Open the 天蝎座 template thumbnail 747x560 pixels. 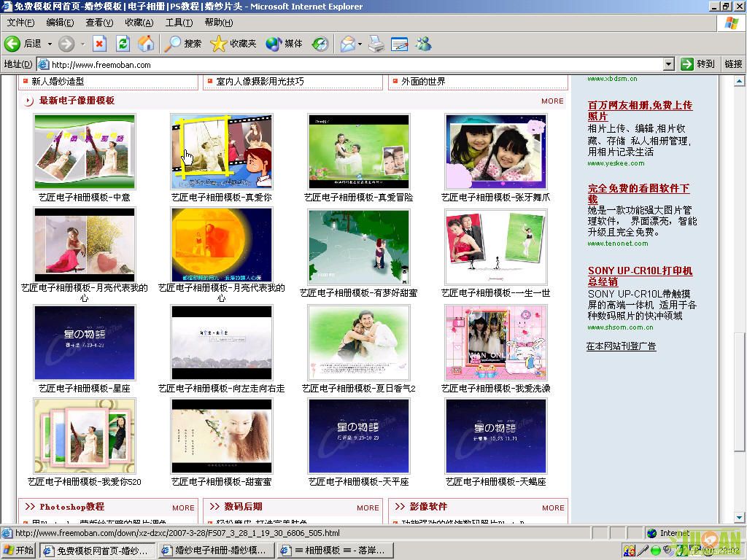point(496,436)
